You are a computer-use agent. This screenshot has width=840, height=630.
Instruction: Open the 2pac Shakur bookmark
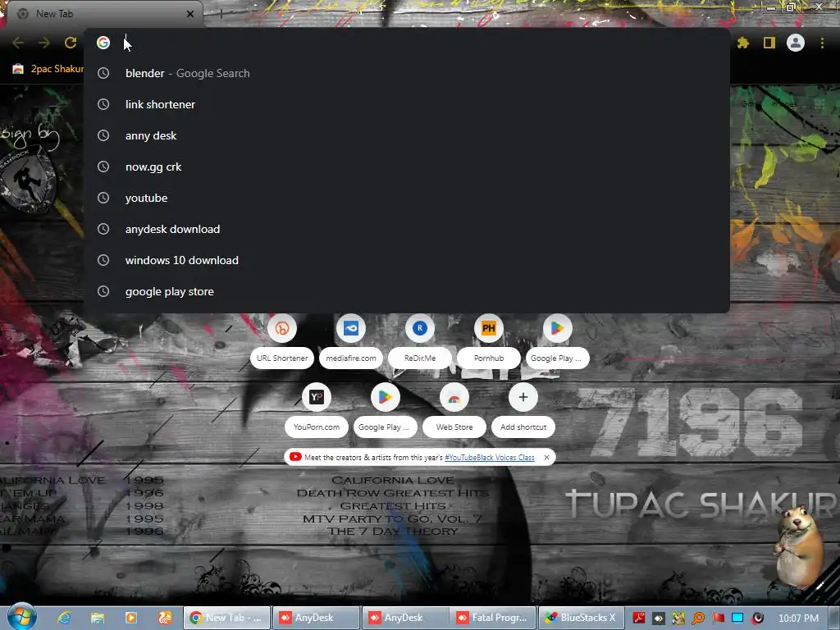(x=48, y=69)
